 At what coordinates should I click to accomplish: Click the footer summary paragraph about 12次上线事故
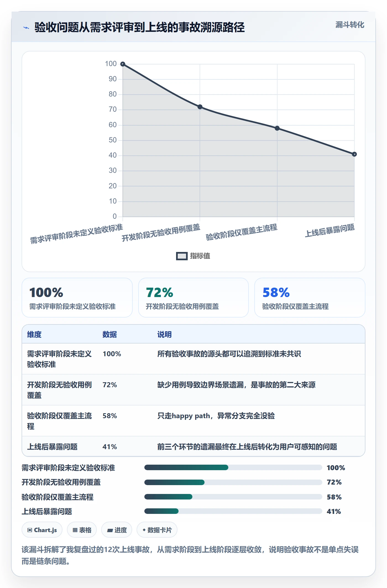tap(190, 555)
